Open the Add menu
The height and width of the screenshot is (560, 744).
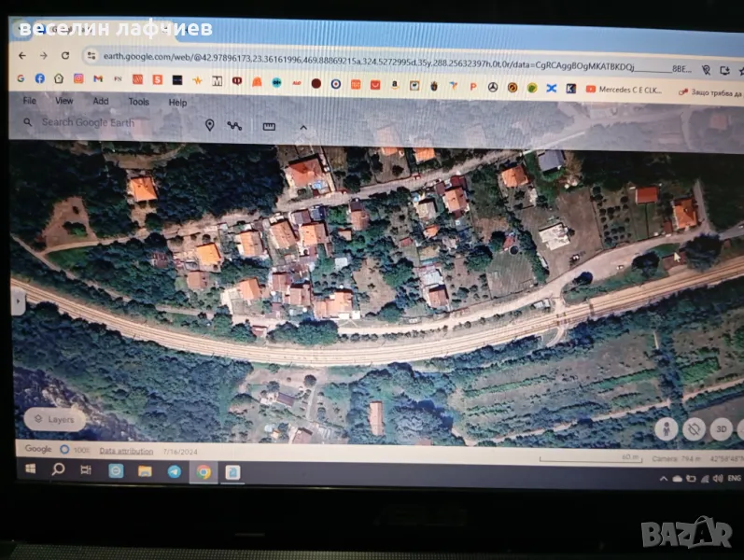[x=100, y=101]
